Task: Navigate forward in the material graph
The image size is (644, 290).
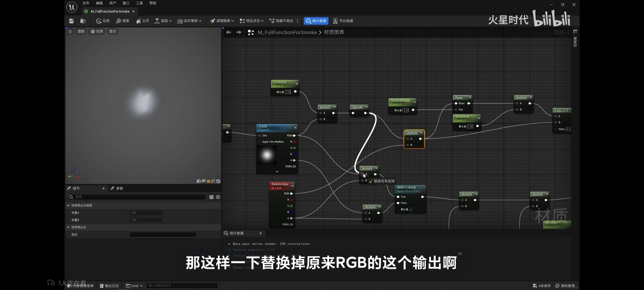Action: pos(239,32)
